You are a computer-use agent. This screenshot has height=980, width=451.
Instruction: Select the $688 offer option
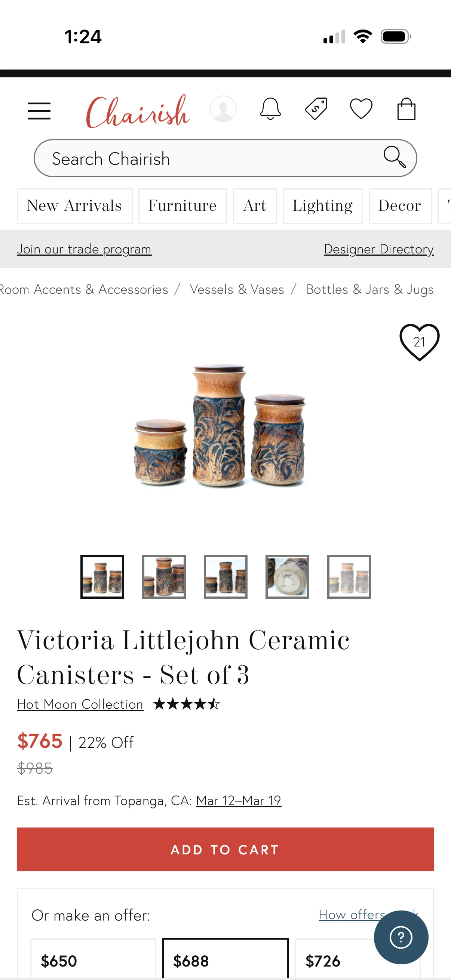pos(225,959)
